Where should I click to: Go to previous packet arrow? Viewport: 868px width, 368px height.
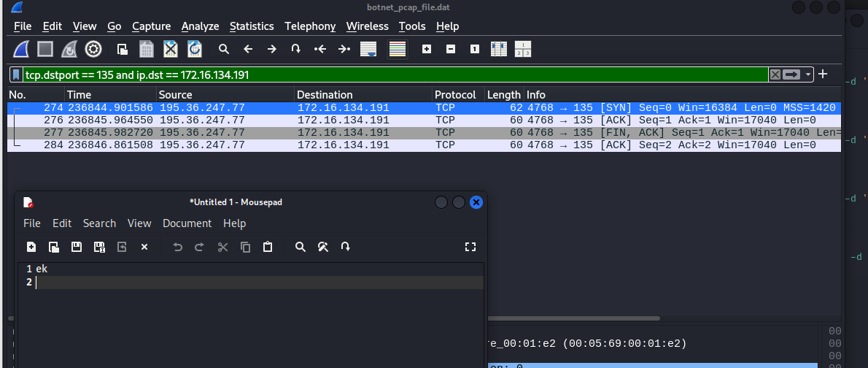248,50
